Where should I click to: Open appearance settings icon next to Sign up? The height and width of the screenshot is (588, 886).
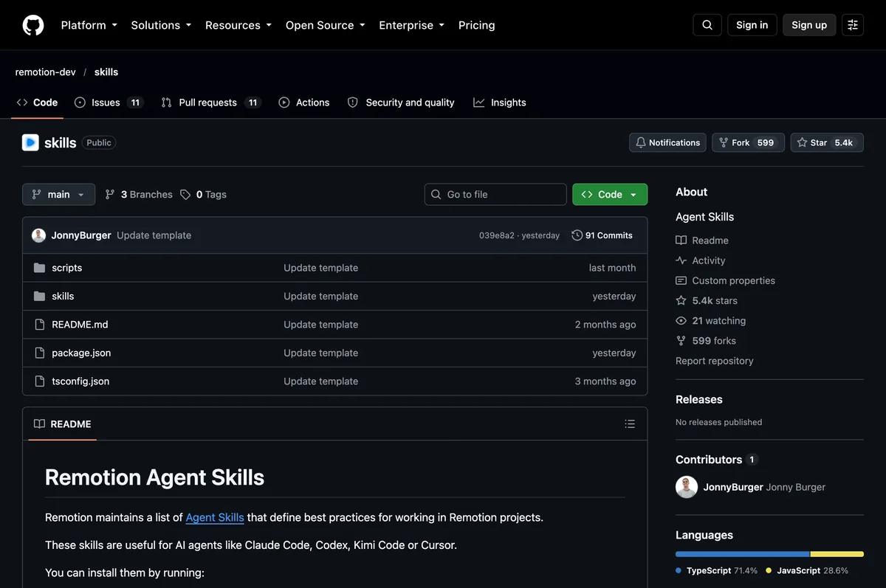853,25
